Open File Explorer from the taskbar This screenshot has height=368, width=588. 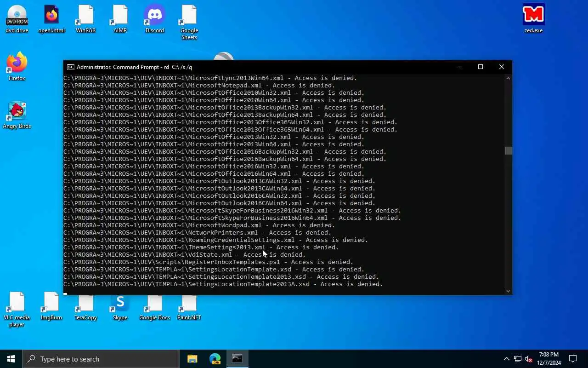[x=192, y=359]
